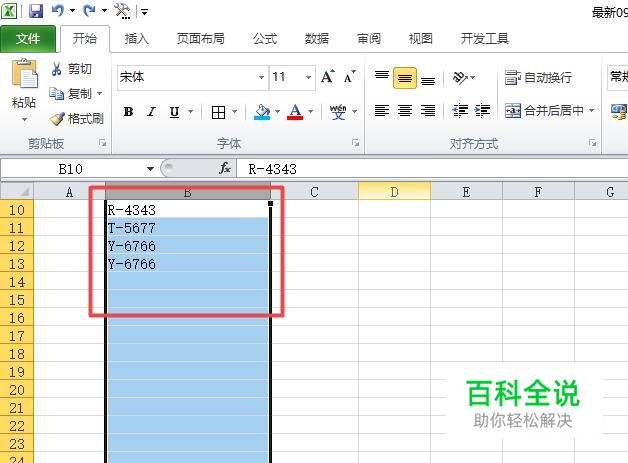Align text right

428,110
